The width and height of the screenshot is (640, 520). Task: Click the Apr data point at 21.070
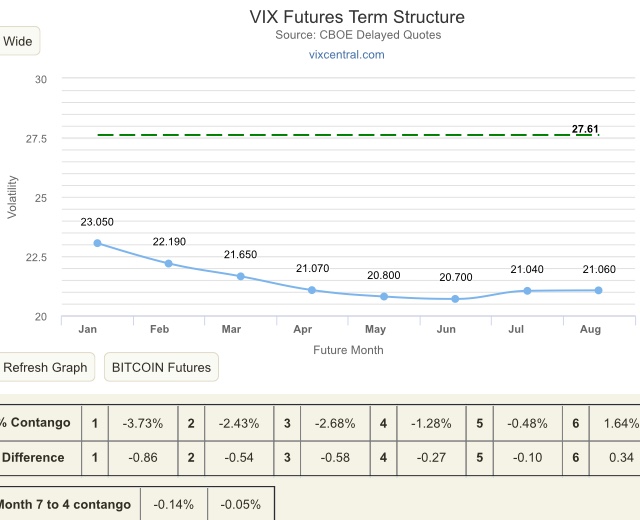coord(312,290)
